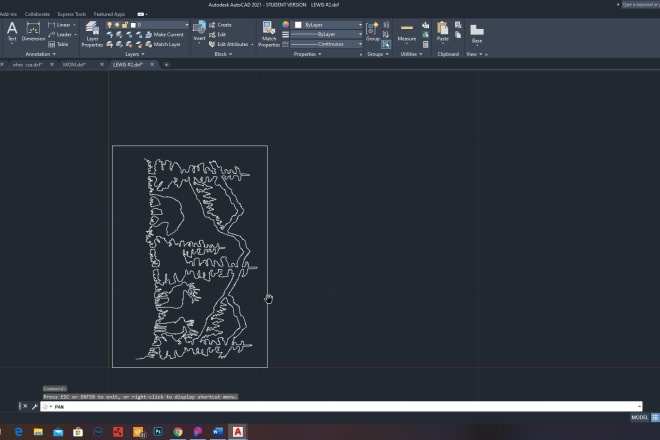The image size is (660, 440).
Task: Click the Paste tool
Action: (x=442, y=32)
